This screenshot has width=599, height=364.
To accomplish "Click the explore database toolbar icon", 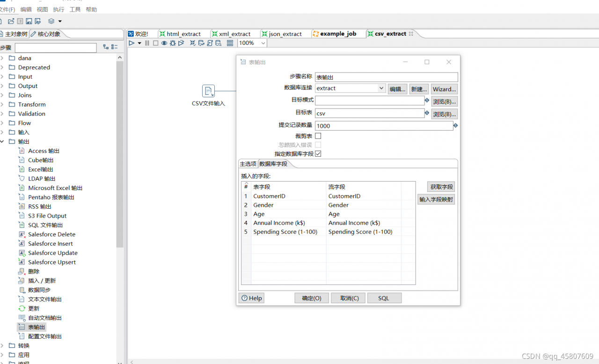I will (219, 43).
